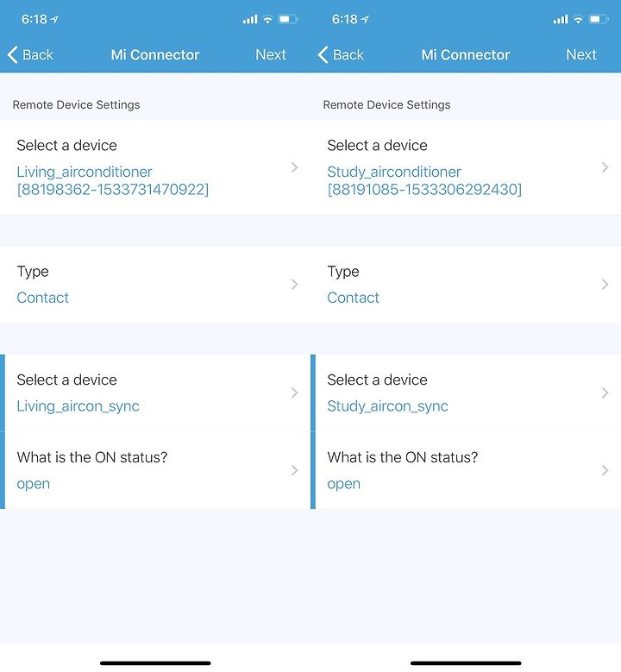Open chevron next to Study_aircon_sync
The image size is (621, 672).
605,393
